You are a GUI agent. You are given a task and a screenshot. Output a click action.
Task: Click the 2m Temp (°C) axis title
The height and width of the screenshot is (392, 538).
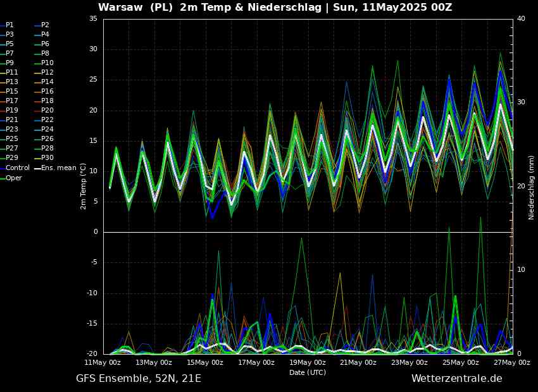[83, 181]
